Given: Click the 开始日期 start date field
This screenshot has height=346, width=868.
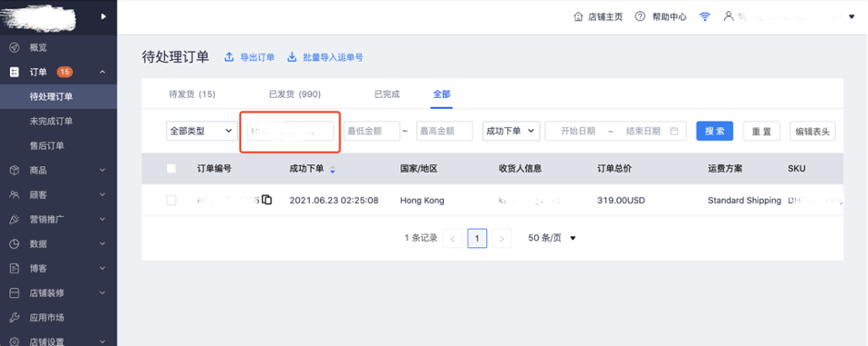Looking at the screenshot, I should (578, 131).
